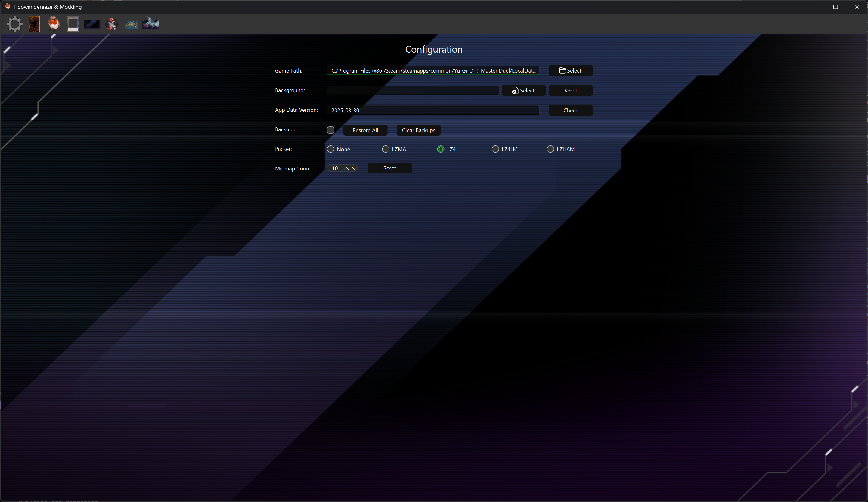This screenshot has height=502, width=868.
Task: Click the app logo in title bar
Action: click(8, 7)
